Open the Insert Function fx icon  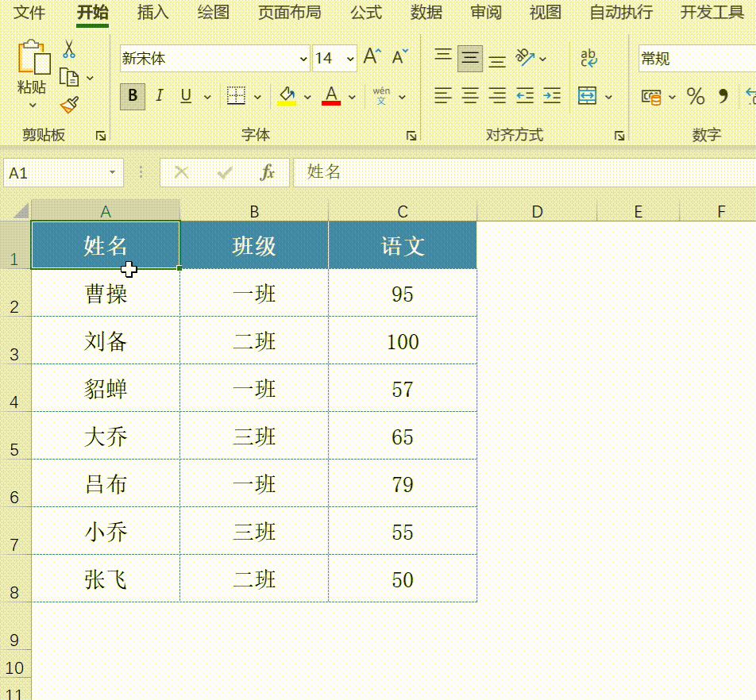(268, 173)
